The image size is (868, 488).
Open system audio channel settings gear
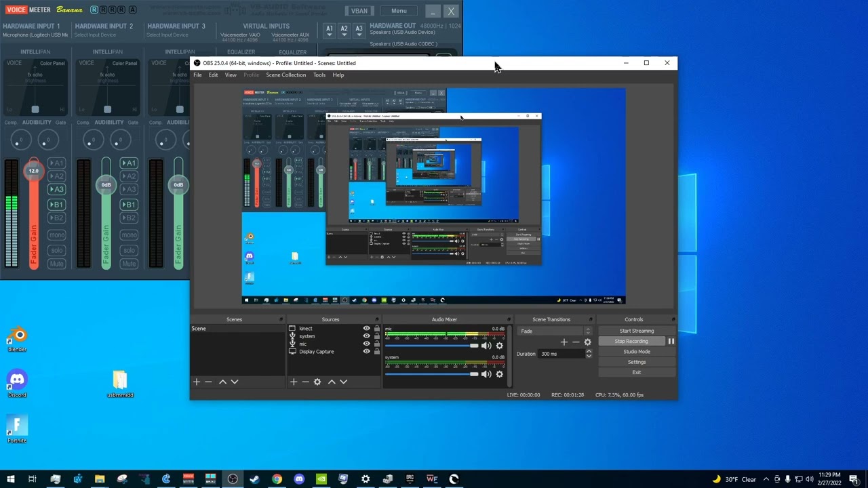[500, 374]
